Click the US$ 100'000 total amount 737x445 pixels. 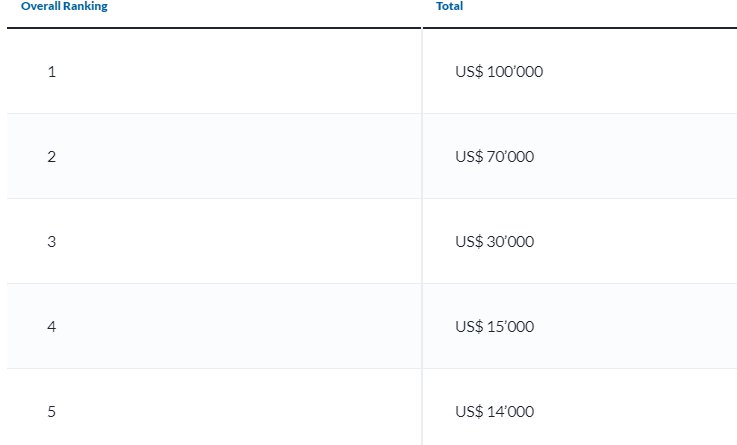499,72
